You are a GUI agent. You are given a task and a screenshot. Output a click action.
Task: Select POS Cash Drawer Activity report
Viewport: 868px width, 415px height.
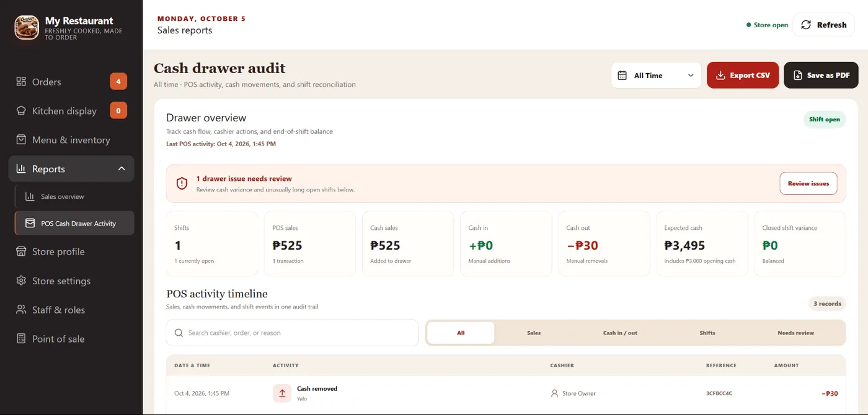[74, 223]
